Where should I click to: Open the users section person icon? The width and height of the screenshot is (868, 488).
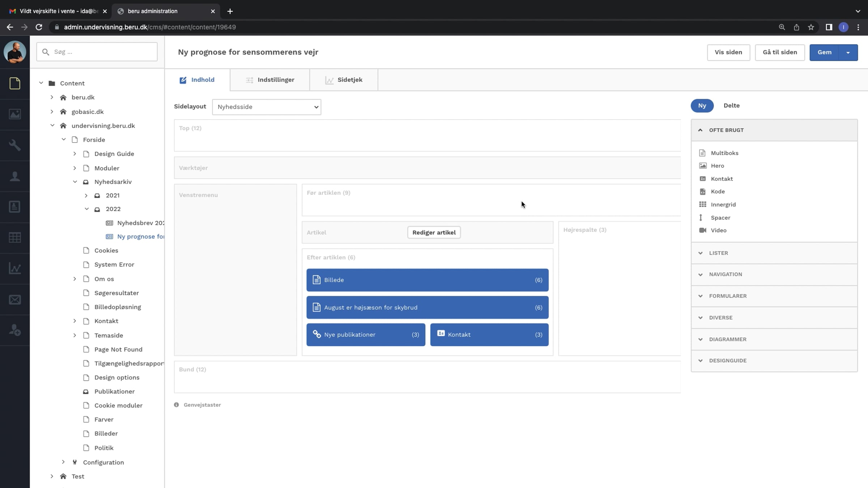click(15, 176)
